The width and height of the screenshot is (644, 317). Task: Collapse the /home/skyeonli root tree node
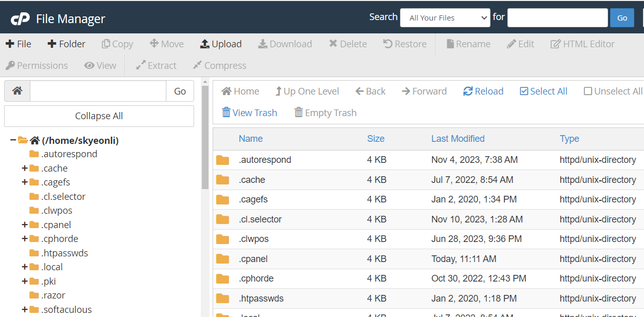click(13, 140)
